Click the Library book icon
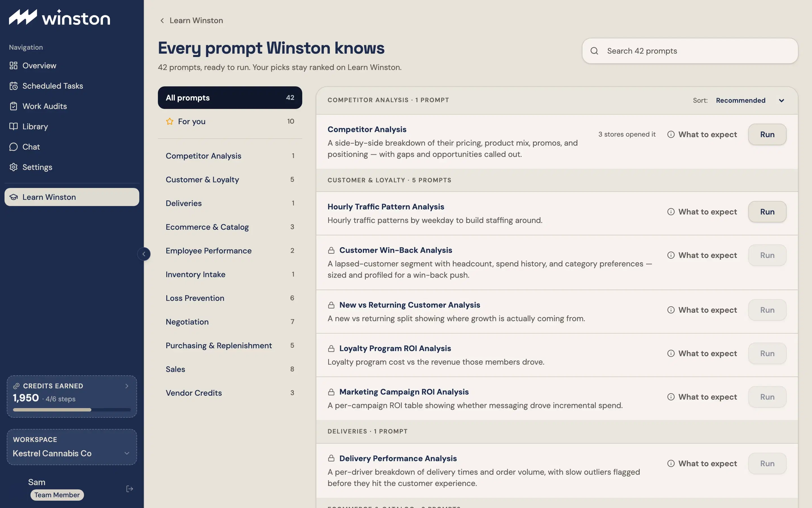The image size is (812, 508). (14, 126)
